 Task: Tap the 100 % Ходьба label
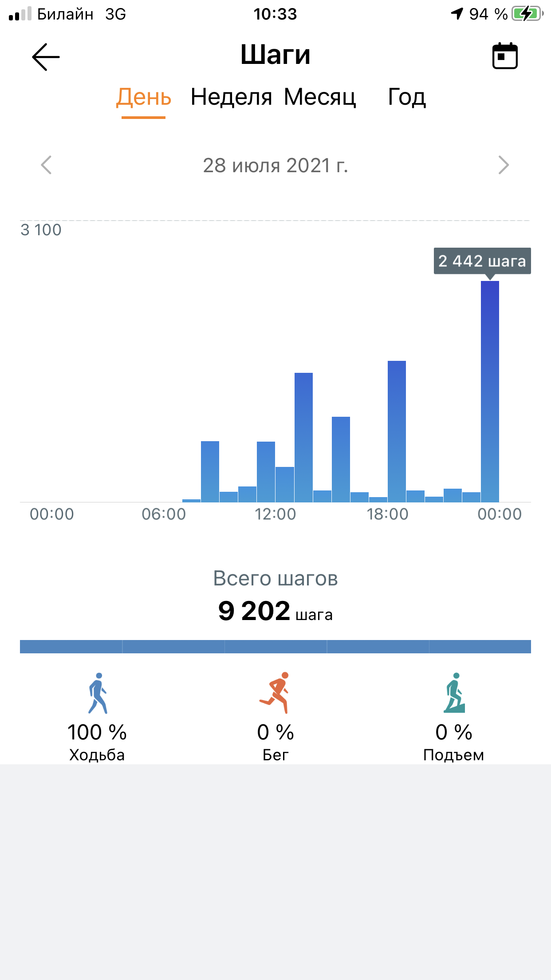pos(97,741)
